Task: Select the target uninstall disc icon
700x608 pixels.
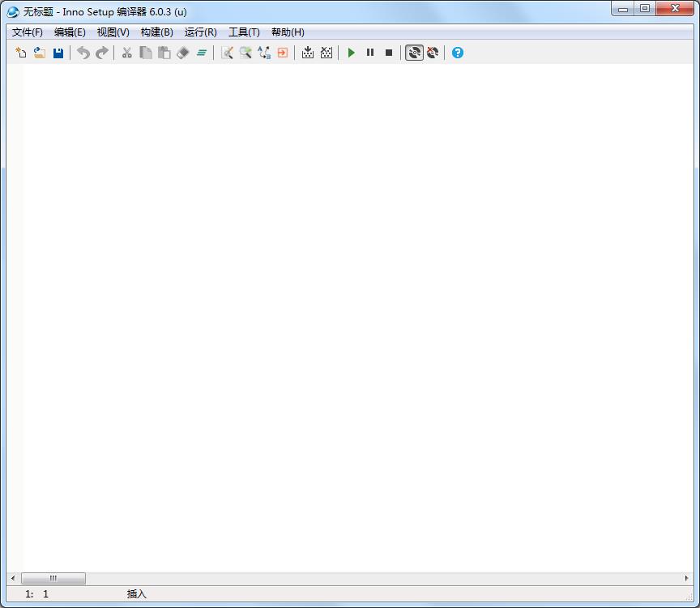Action: click(x=433, y=53)
